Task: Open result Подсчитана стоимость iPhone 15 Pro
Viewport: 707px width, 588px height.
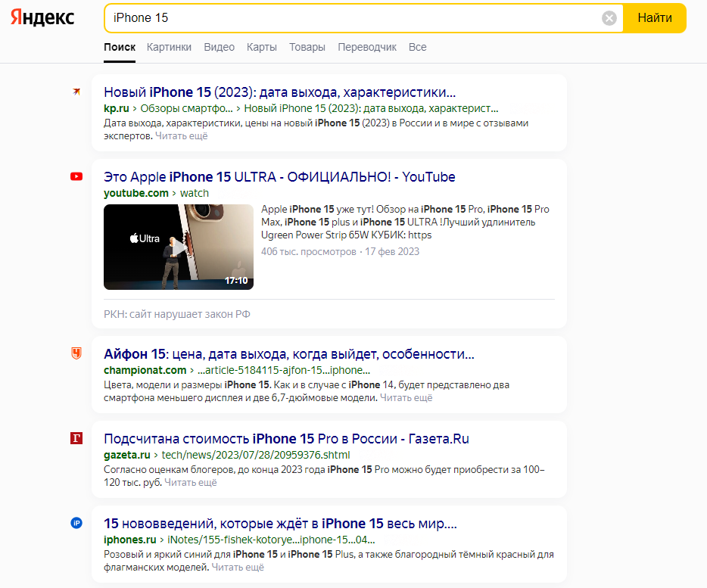Action: click(286, 439)
